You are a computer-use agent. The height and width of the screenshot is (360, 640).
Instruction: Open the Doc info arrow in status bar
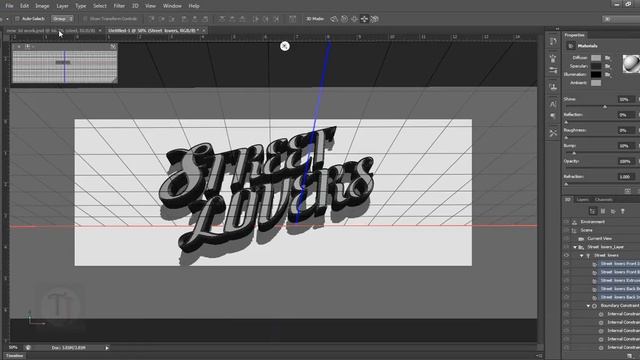pos(107,348)
